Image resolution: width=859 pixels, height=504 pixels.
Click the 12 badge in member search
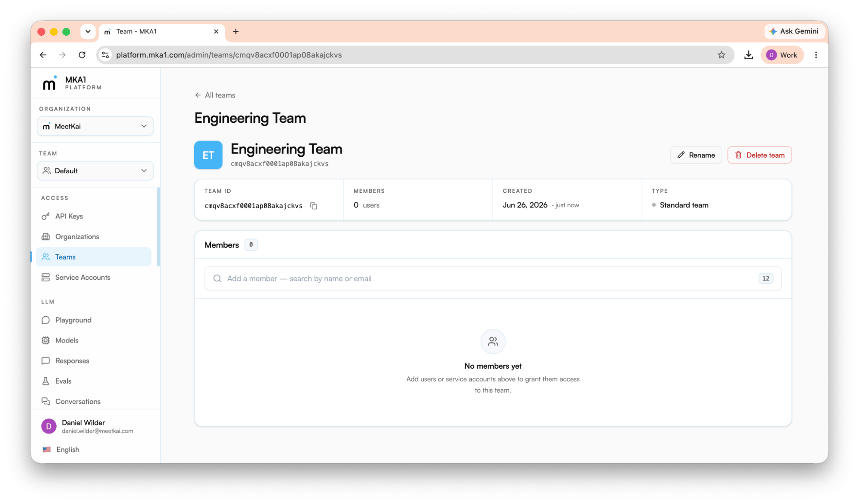click(766, 278)
